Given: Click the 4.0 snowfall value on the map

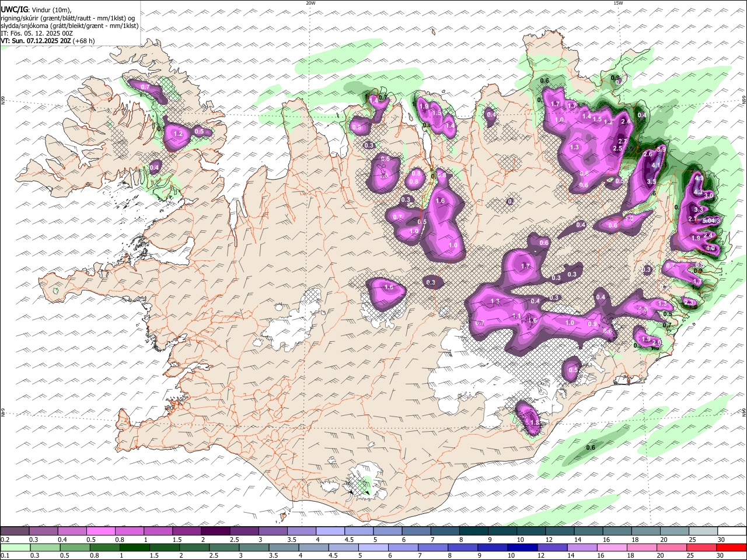Looking at the screenshot, I should [711, 248].
